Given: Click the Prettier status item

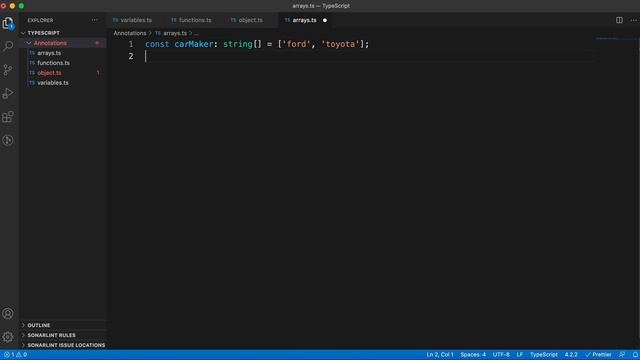Looking at the screenshot, I should coord(598,355).
